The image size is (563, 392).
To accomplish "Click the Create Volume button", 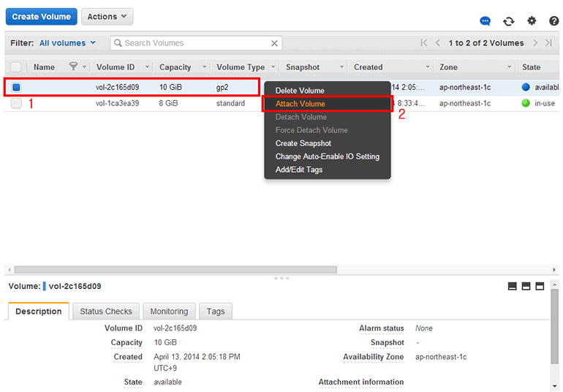I will coord(41,16).
